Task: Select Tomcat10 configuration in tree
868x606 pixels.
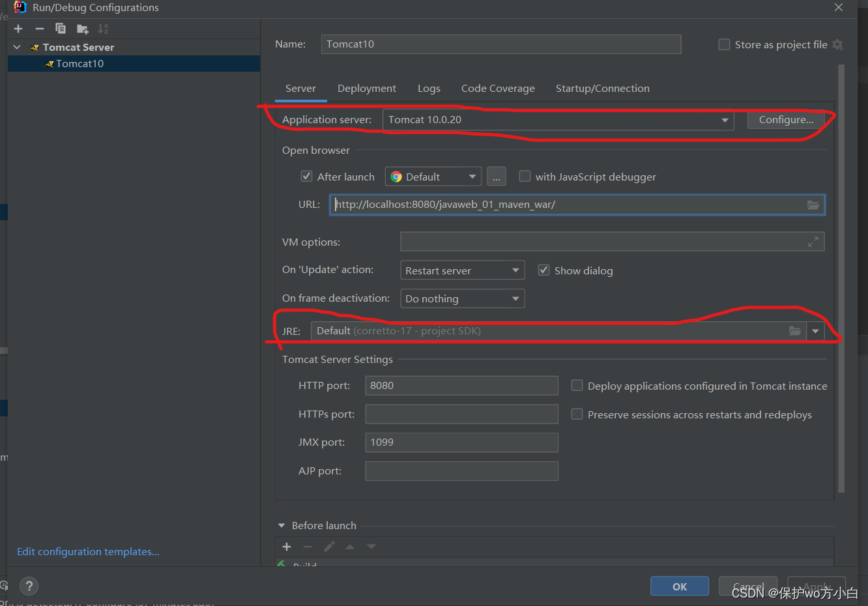Action: point(134,63)
